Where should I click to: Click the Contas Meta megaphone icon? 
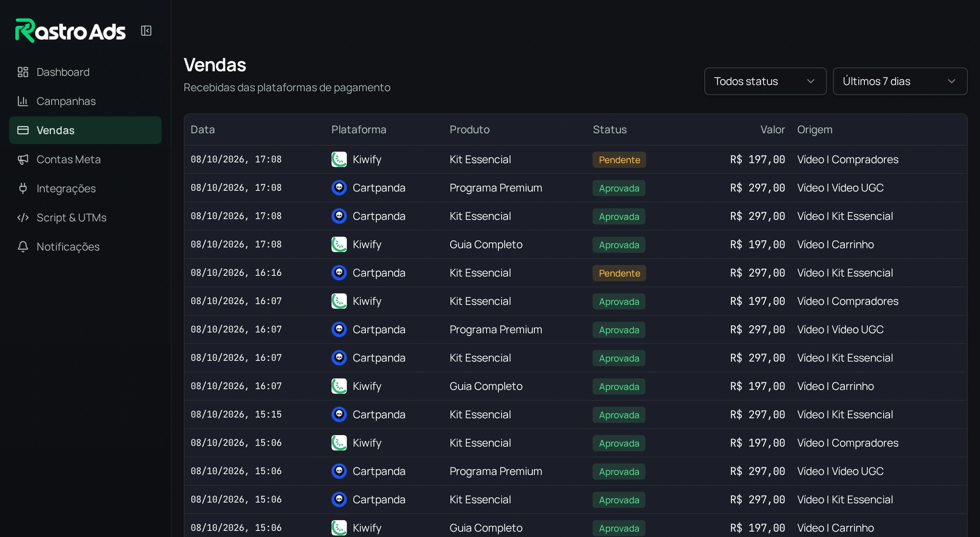[23, 159]
